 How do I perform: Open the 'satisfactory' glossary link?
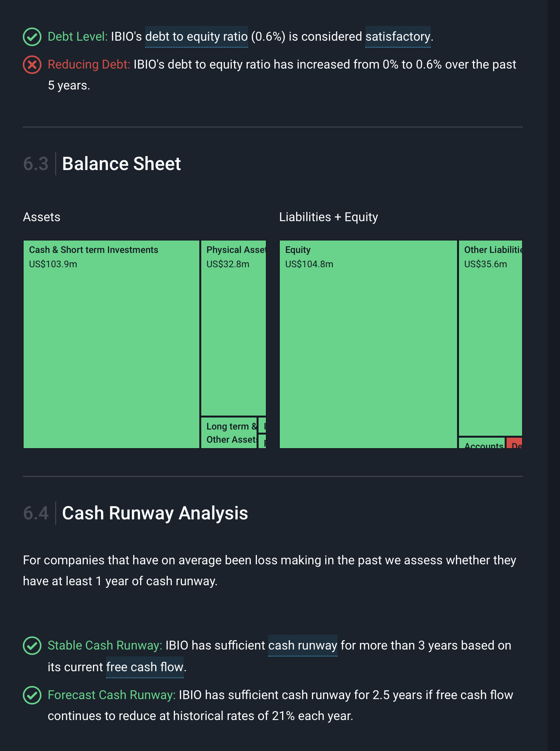pos(398,37)
